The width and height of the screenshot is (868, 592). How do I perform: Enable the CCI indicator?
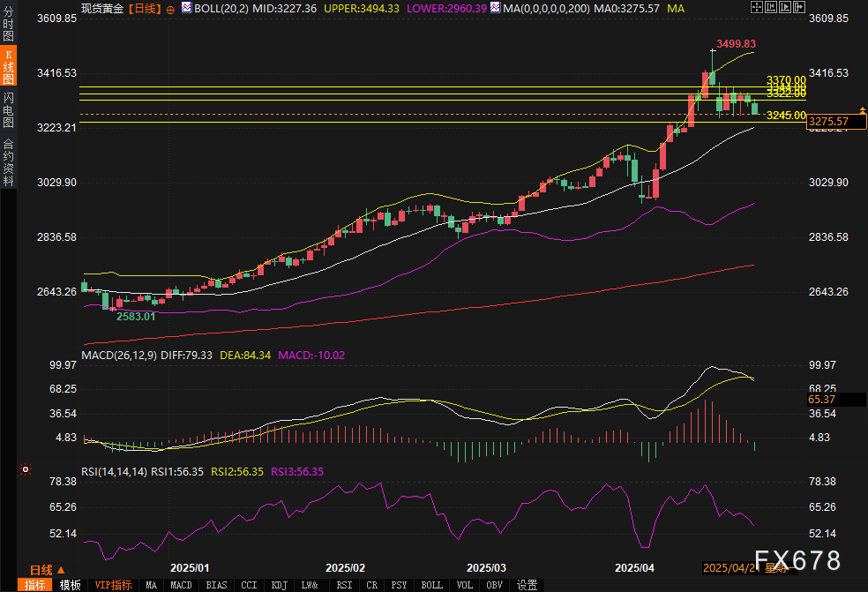click(x=250, y=585)
